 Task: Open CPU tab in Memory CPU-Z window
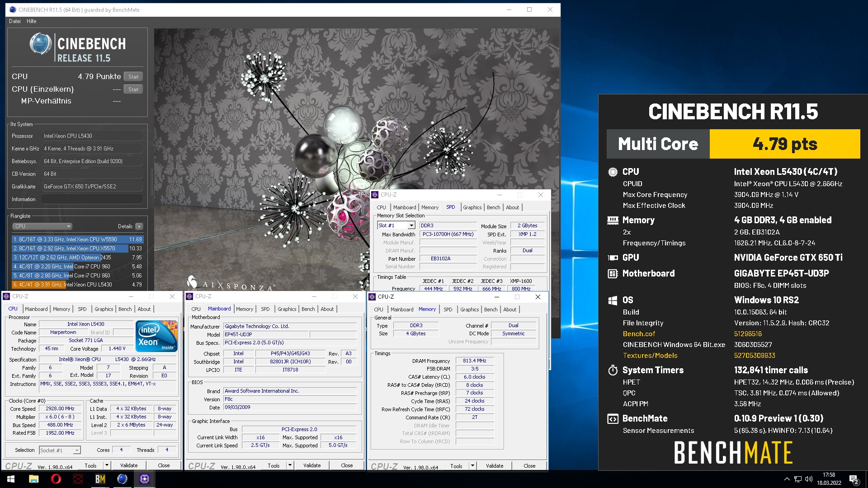tap(379, 310)
